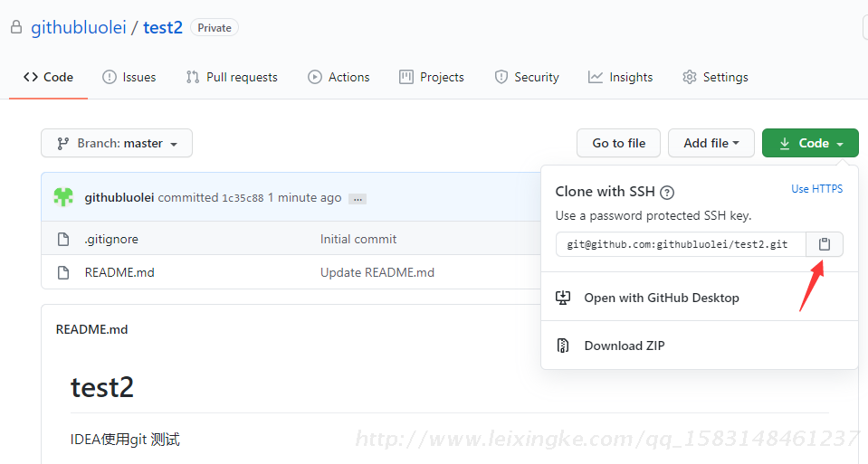The width and height of the screenshot is (868, 464).
Task: Open the test2 repository link
Action: click(x=163, y=27)
